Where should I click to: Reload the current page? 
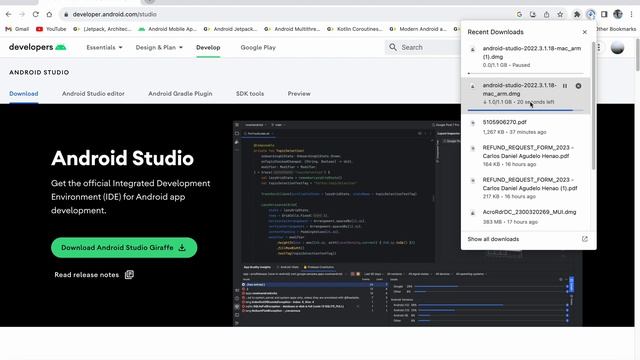[x=36, y=14]
